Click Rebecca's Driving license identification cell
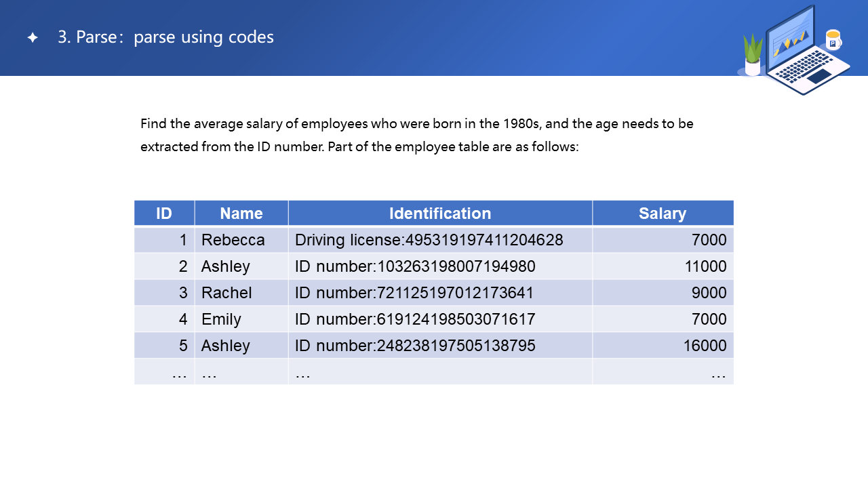Viewport: 868px width, 488px height. coord(429,240)
